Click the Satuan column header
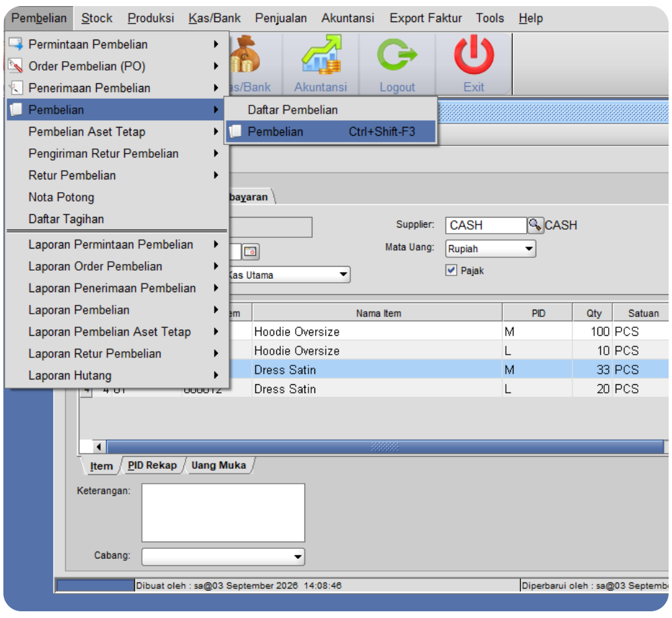The image size is (672, 618). 641,313
